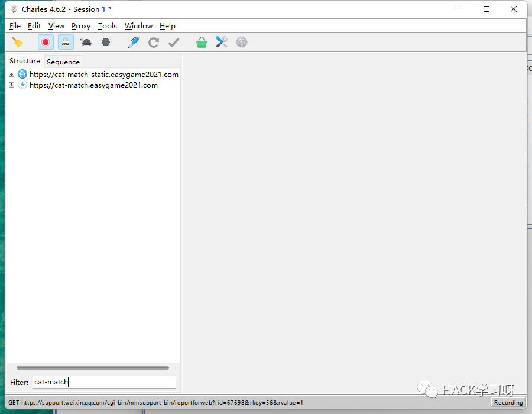
Task: Minimize the Charles window
Action: click(x=460, y=9)
